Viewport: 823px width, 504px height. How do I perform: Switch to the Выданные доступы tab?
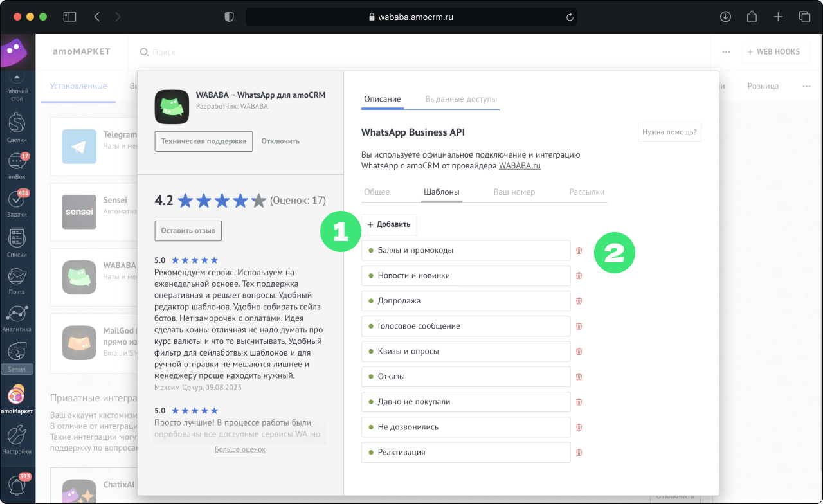click(461, 99)
